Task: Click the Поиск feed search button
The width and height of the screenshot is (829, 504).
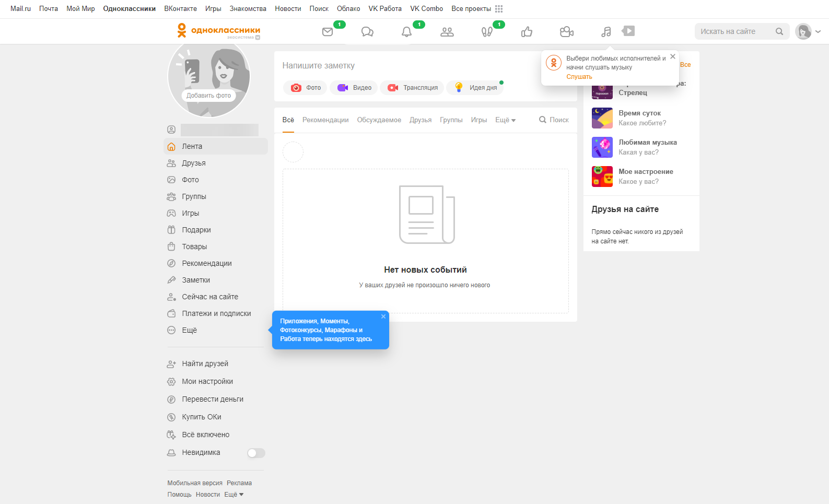Action: 554,120
